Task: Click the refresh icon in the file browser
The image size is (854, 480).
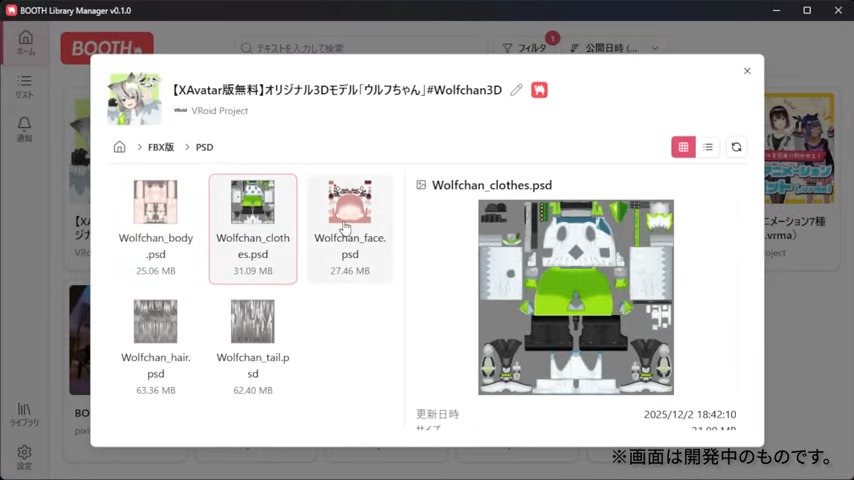Action: point(736,147)
